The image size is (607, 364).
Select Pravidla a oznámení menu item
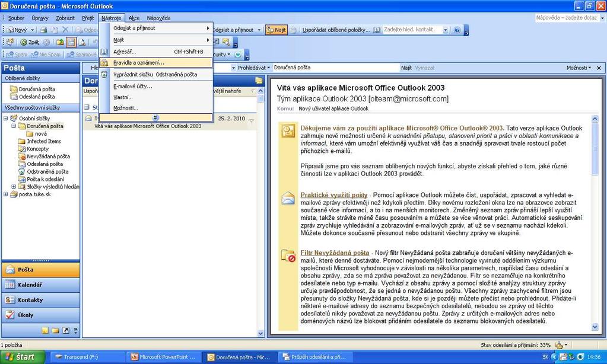[155, 63]
